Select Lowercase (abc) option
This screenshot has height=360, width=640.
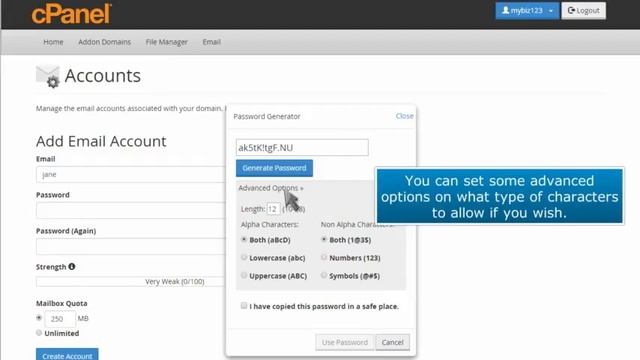[x=244, y=258]
